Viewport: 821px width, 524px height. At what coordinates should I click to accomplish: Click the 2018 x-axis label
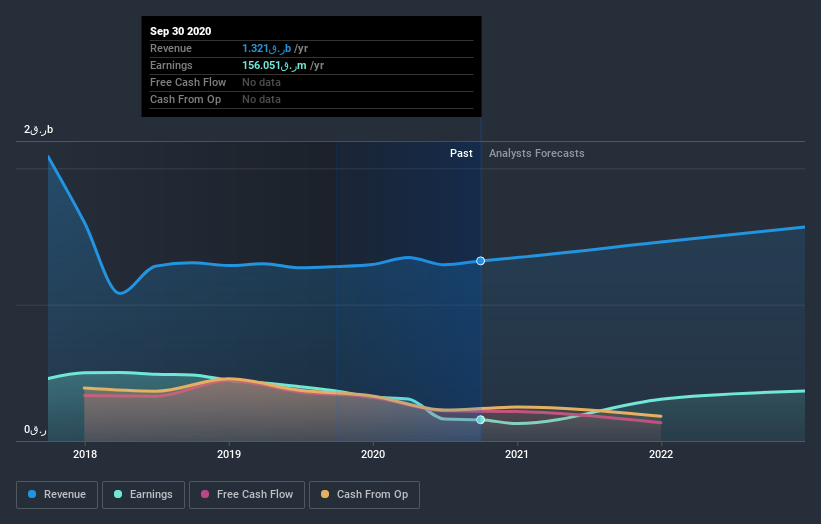point(85,454)
